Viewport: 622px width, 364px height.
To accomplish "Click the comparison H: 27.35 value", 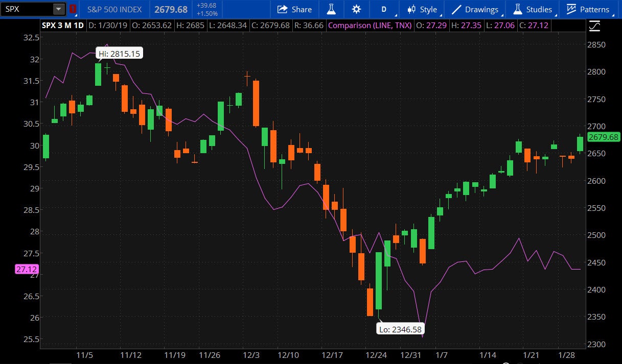I will (x=466, y=25).
